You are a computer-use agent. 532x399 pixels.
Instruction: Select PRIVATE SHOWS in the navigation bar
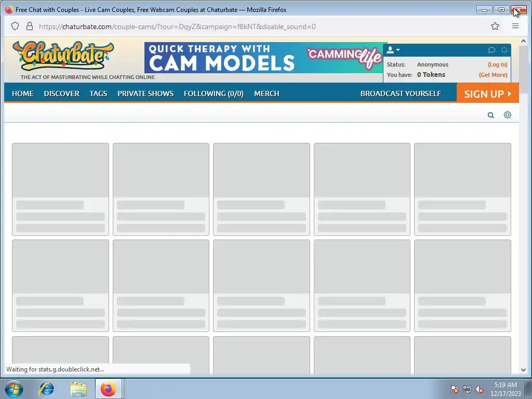[x=145, y=94]
